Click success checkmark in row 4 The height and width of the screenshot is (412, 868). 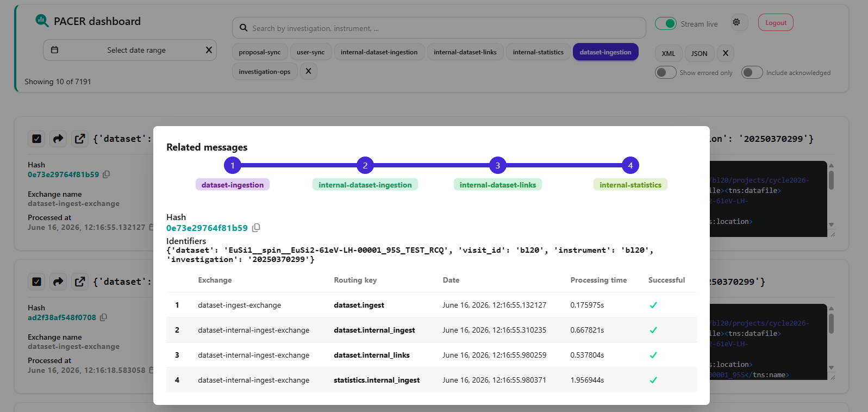(653, 380)
